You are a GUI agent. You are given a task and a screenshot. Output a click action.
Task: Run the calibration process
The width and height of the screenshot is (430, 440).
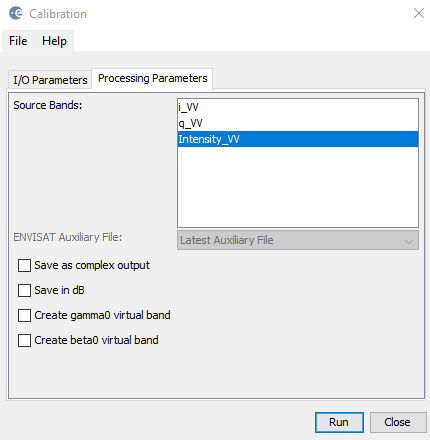click(339, 422)
